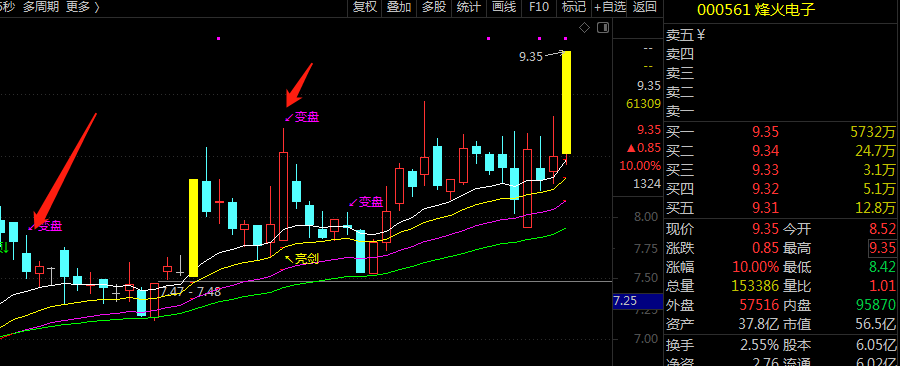Click the 买五 volume 12.8万
The image size is (900, 366).
coord(876,208)
